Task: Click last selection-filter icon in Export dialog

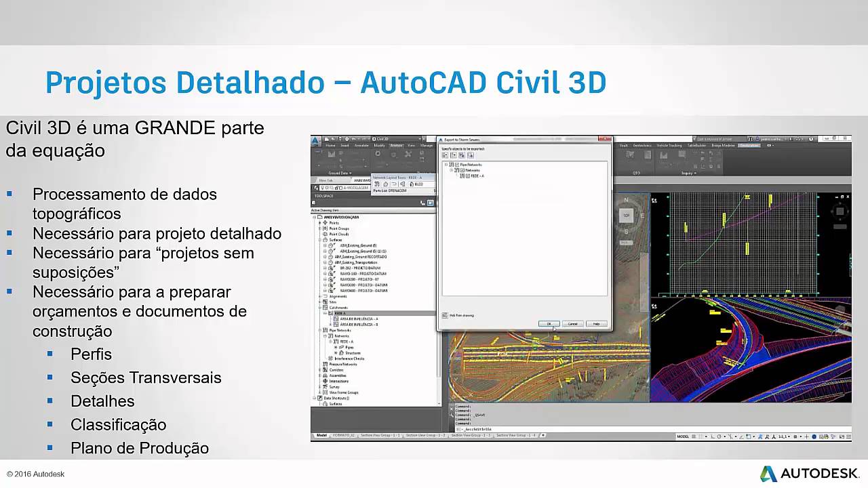Action: (x=470, y=155)
